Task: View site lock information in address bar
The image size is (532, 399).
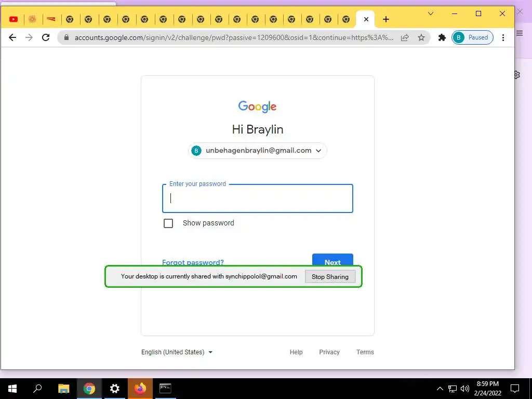Action: [x=66, y=37]
